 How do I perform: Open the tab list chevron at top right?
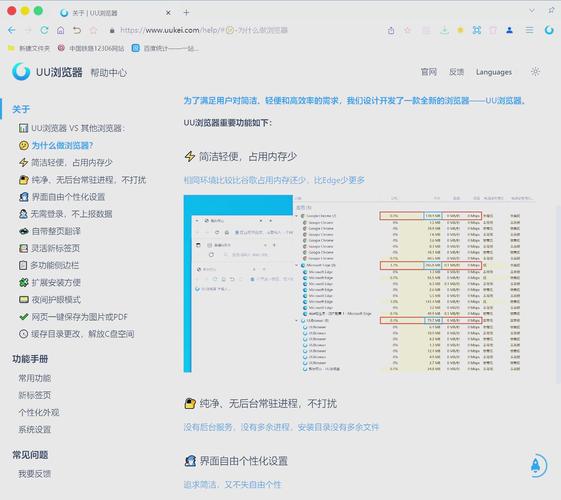(x=532, y=11)
